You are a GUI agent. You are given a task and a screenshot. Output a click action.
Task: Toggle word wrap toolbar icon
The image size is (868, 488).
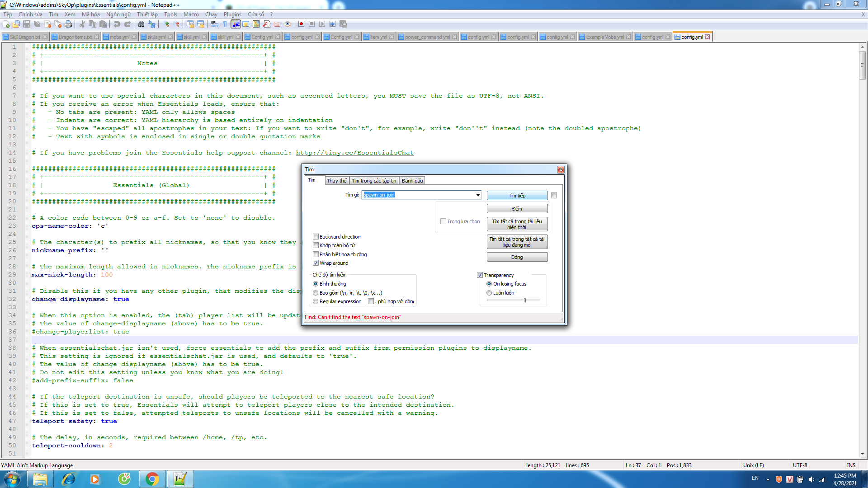tap(215, 24)
